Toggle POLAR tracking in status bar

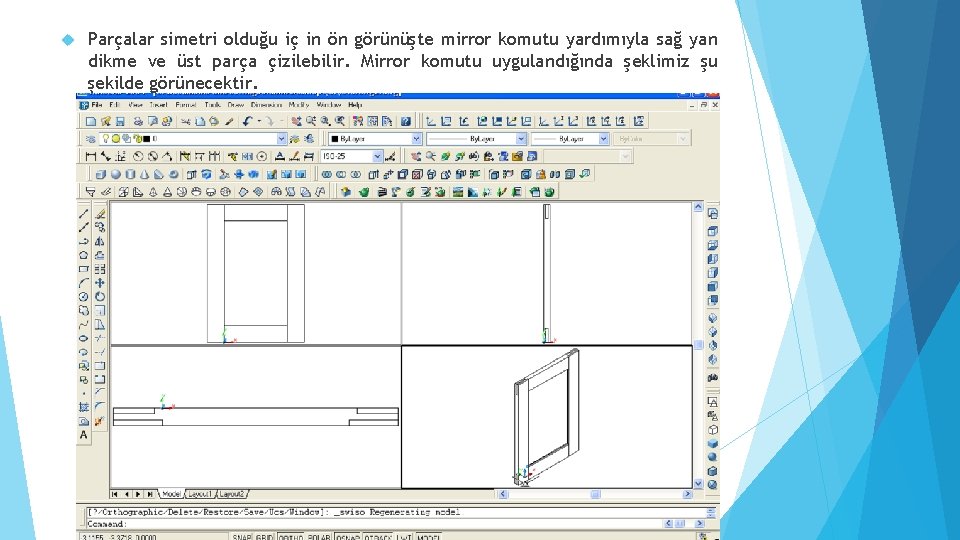tap(319, 537)
